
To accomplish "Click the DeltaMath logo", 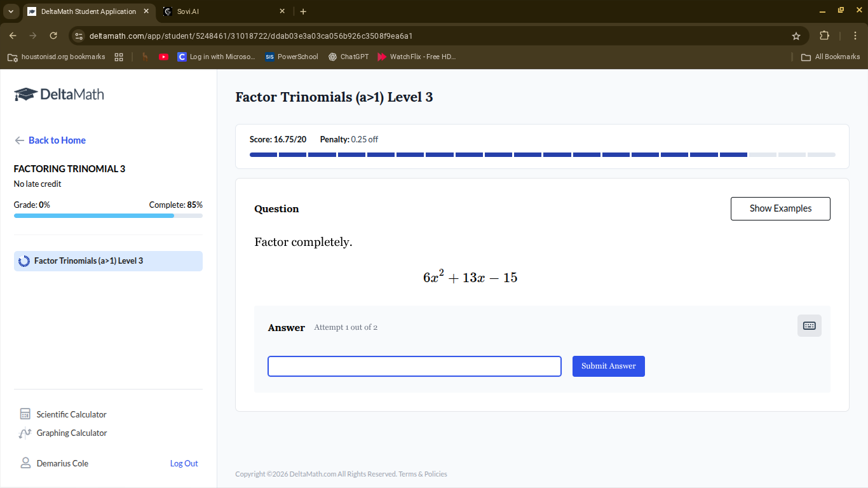I will pos(59,95).
